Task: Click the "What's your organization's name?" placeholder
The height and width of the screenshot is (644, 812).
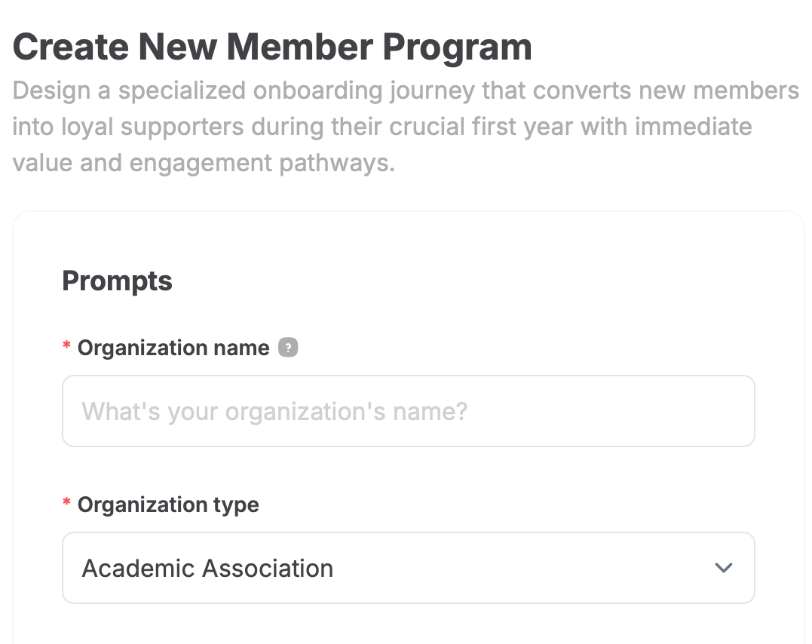Action: [x=274, y=411]
